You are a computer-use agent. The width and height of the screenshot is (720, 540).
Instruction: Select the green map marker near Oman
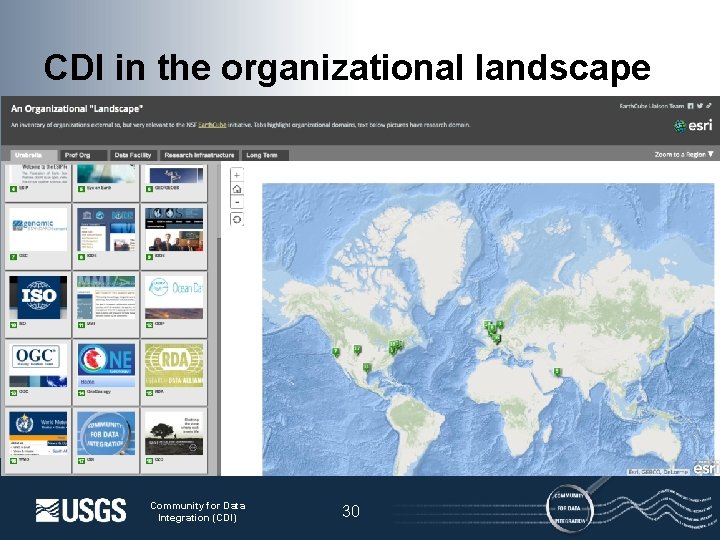click(557, 372)
